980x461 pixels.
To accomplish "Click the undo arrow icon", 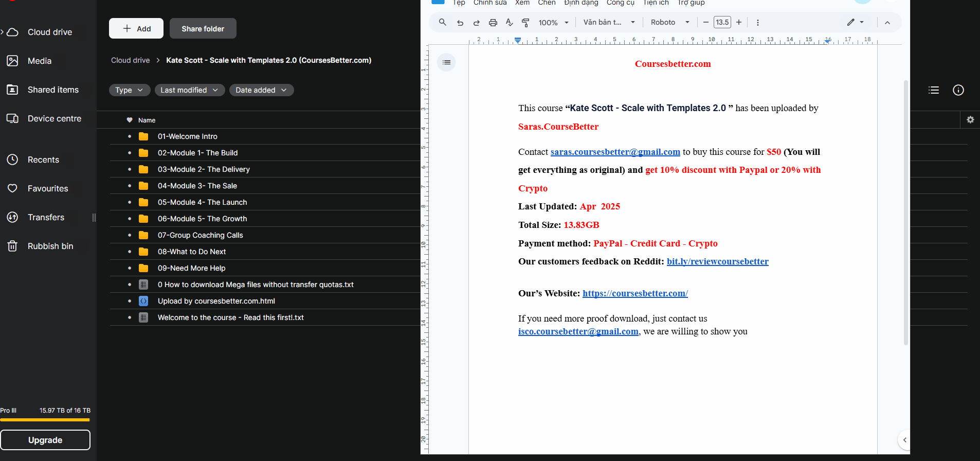I will click(x=460, y=23).
